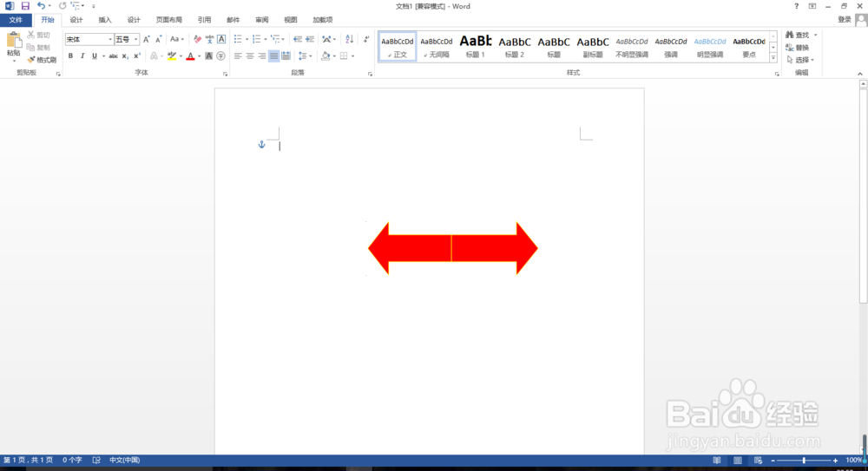Click the Select (选择) button

[800, 60]
